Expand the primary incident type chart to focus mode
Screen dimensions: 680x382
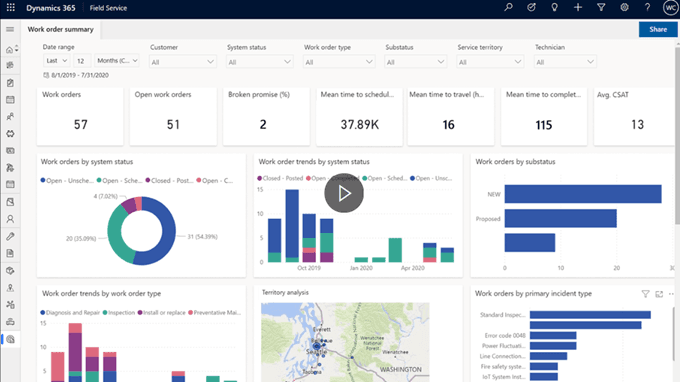[659, 294]
